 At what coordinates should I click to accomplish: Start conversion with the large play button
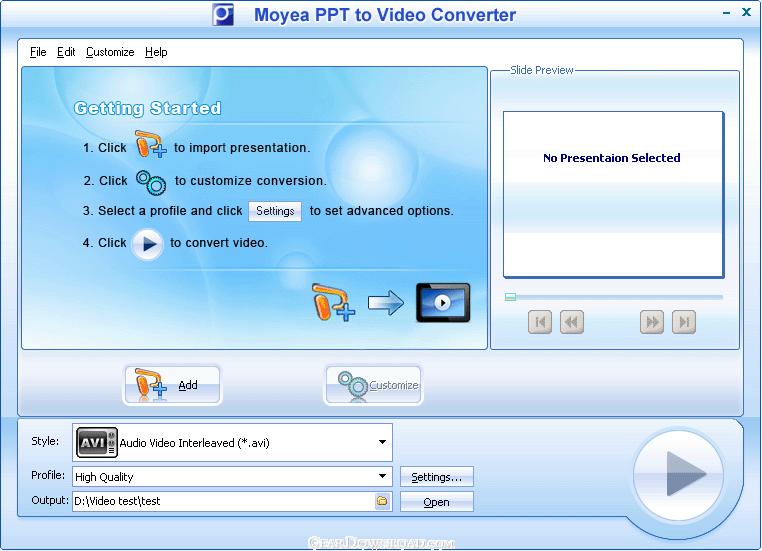click(678, 474)
